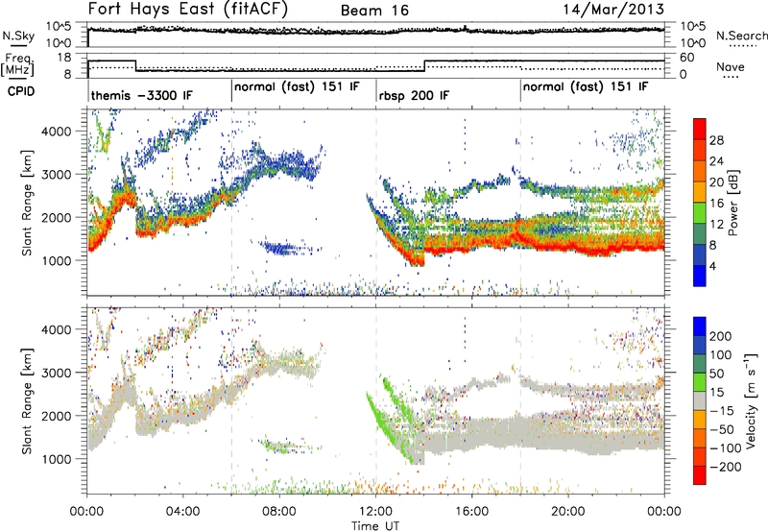Select the 200 label on Velocity colorbar

[721, 336]
